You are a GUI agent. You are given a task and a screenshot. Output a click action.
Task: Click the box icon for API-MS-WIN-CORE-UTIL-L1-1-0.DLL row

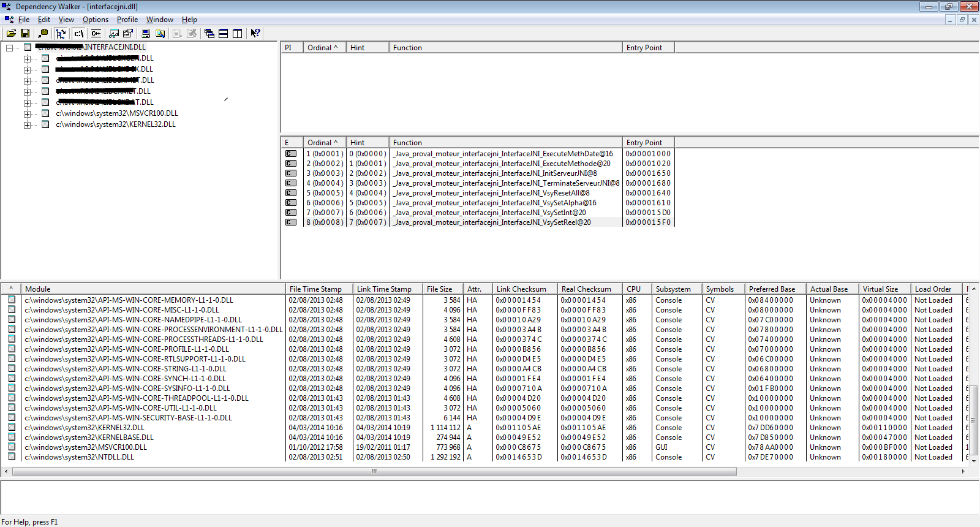pos(12,408)
